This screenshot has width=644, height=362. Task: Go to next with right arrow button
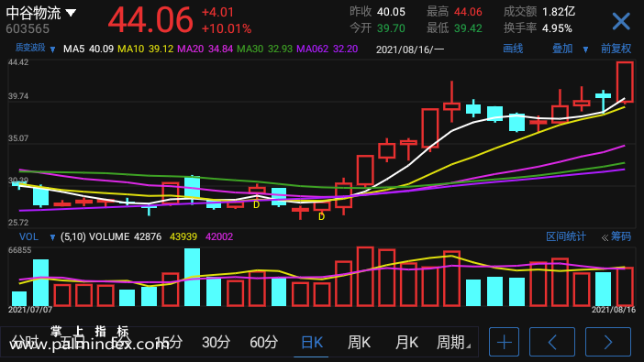(x=608, y=342)
